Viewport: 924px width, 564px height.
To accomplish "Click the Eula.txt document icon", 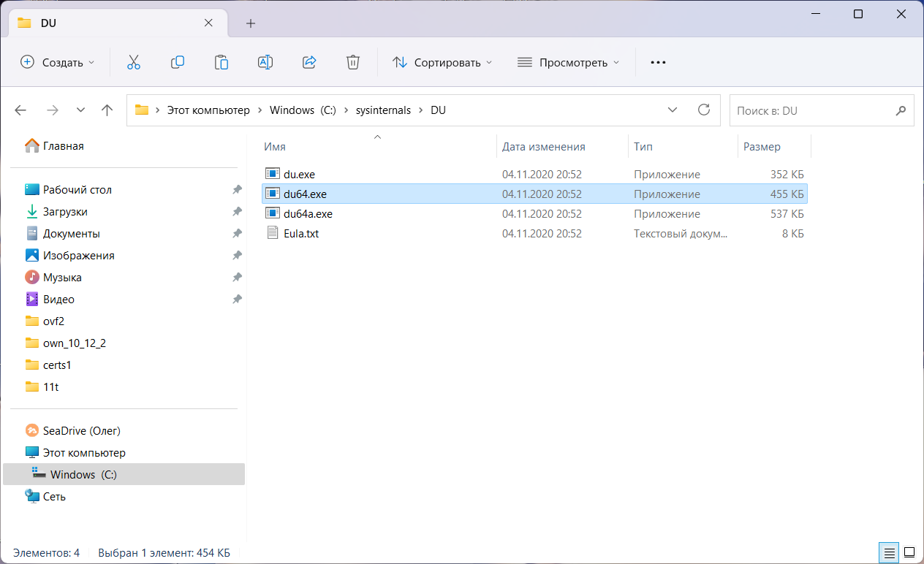I will (x=273, y=234).
